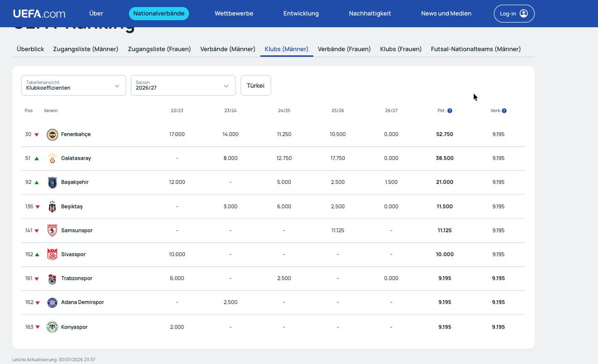This screenshot has height=364, width=598.
Task: Click the Sivasspor club crest
Action: coord(52,255)
